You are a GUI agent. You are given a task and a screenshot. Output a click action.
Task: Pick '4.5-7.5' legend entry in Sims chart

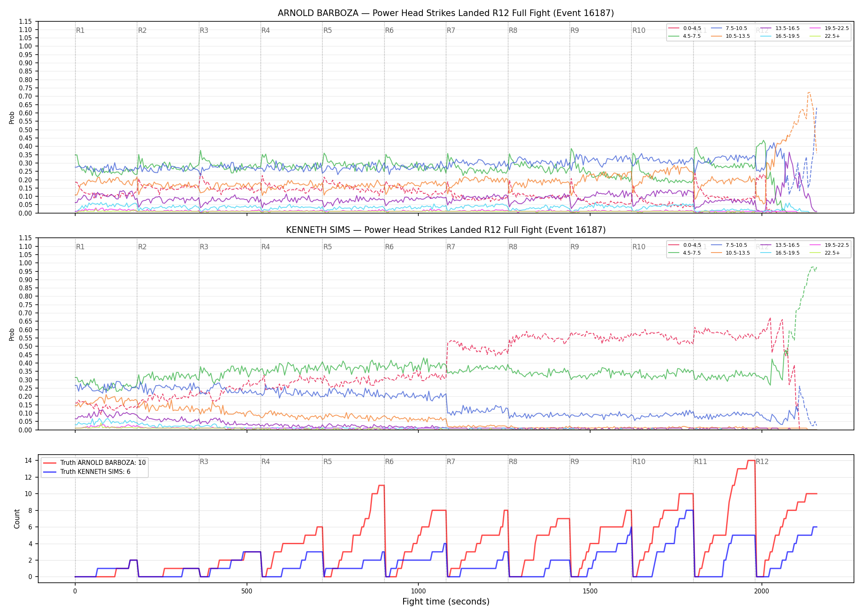[685, 253]
